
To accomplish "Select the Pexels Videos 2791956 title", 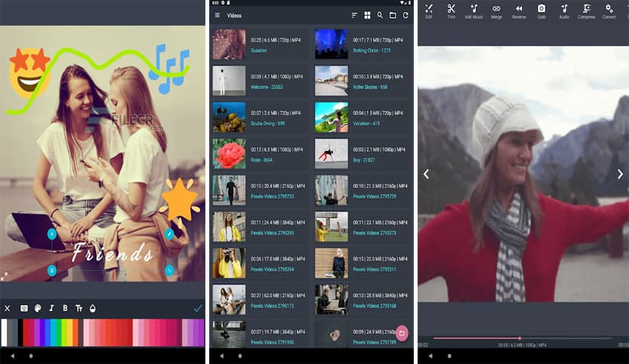I will [272, 342].
